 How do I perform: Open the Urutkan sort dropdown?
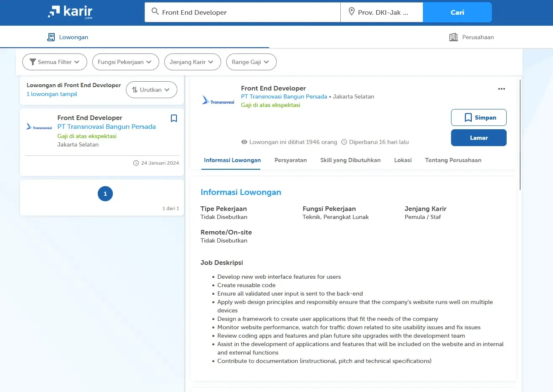pyautogui.click(x=152, y=90)
